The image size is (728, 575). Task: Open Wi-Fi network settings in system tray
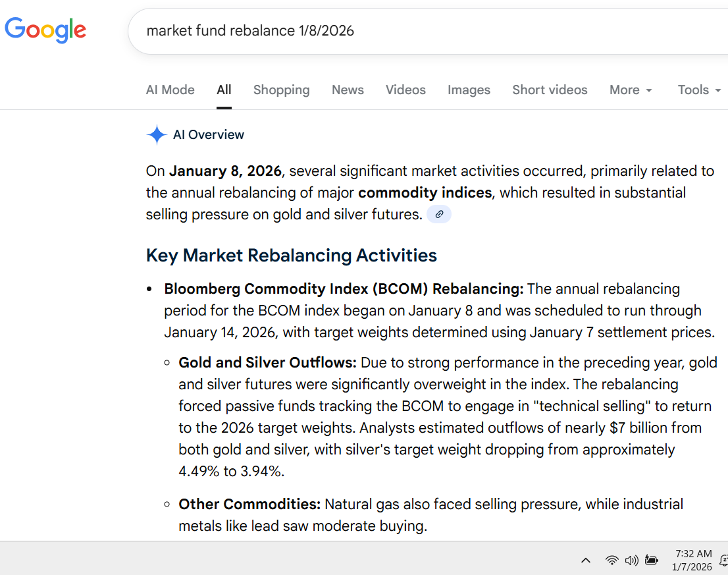coord(612,561)
